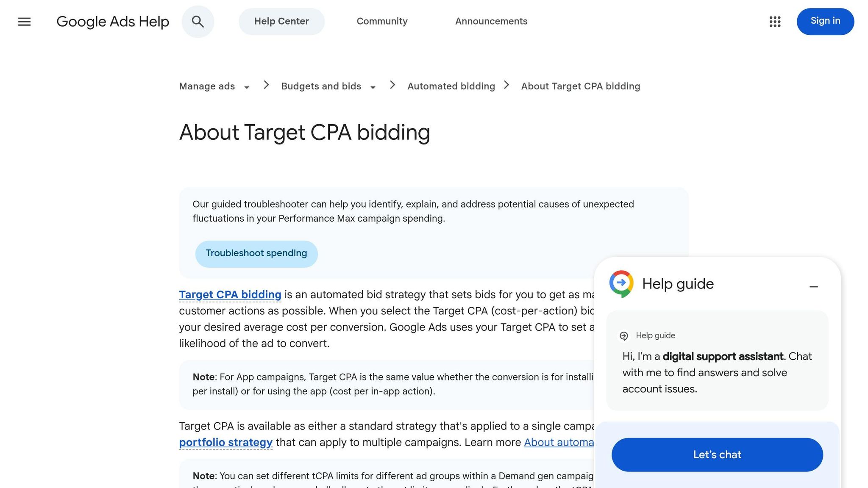868x488 pixels.
Task: Expand the Manage ads breadcrumb dropdown
Action: click(247, 87)
